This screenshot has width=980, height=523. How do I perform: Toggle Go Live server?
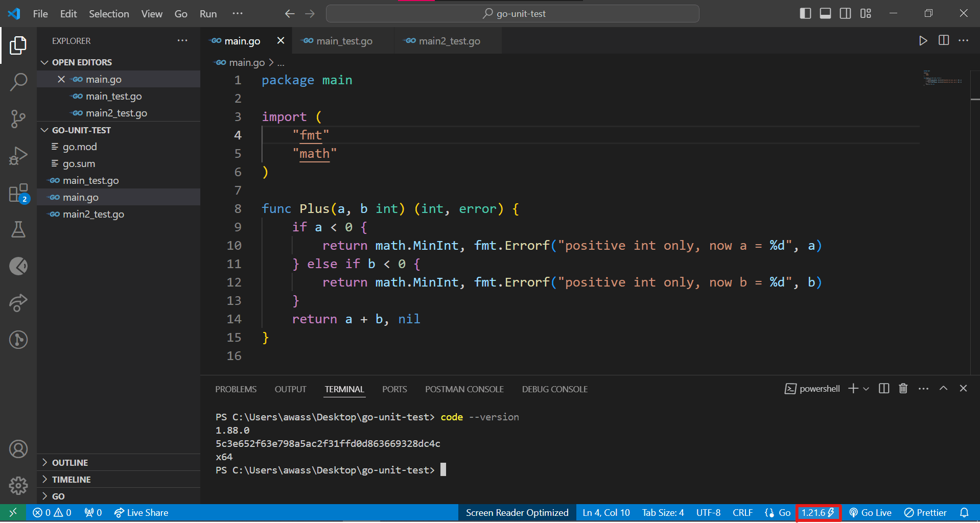(x=870, y=513)
